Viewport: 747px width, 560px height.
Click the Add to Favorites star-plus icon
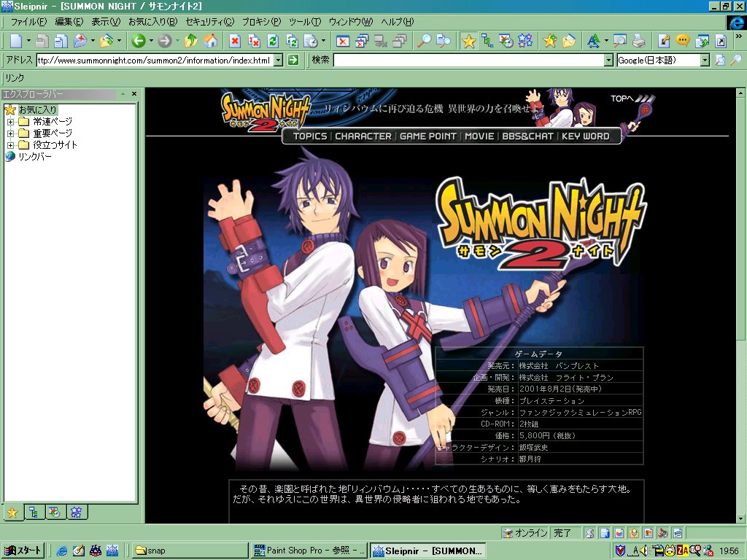coord(550,41)
